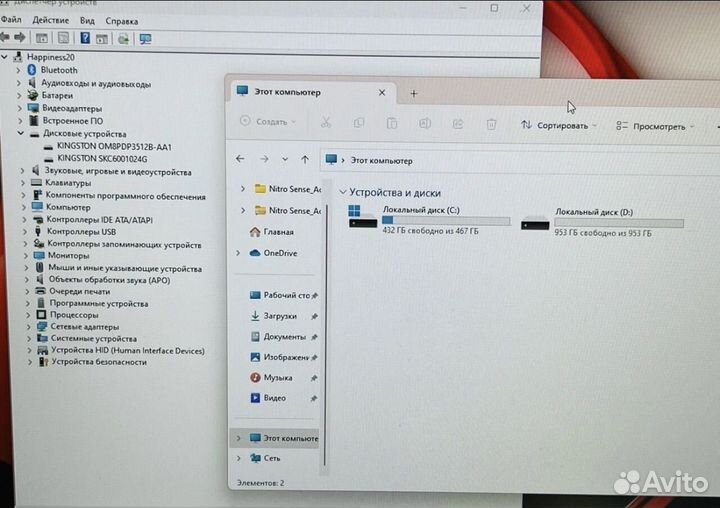The image size is (720, 508).
Task: Expand the Bluetooth category
Action: click(19, 70)
